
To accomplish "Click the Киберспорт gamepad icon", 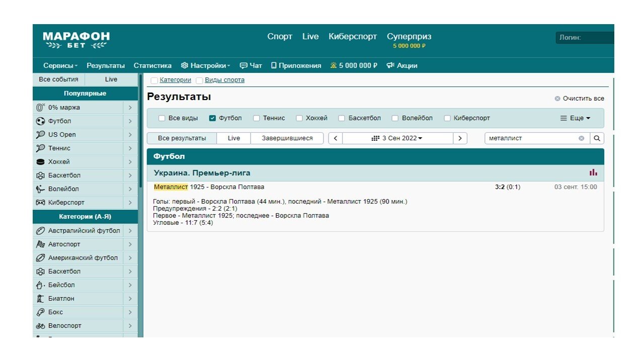I will coord(40,203).
